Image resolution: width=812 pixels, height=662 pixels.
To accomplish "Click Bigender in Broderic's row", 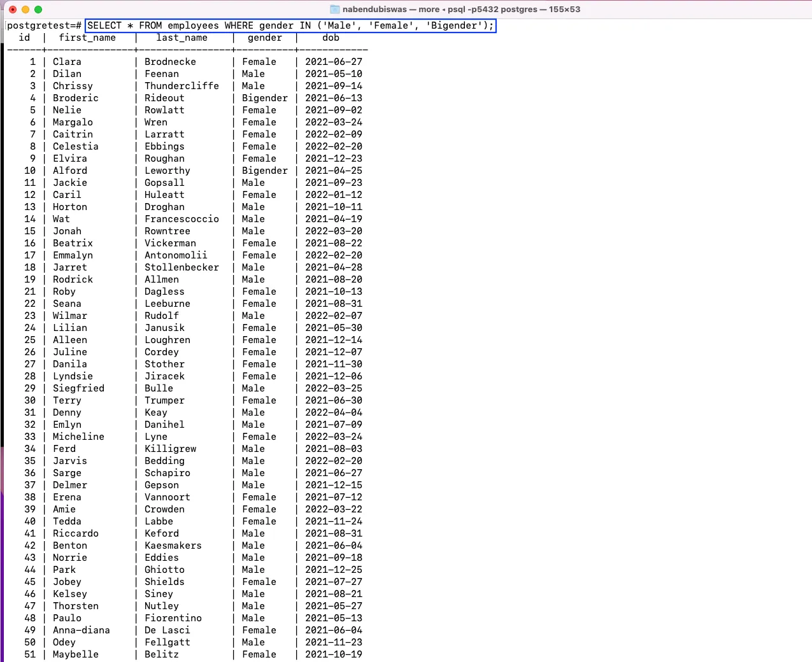I will point(265,98).
